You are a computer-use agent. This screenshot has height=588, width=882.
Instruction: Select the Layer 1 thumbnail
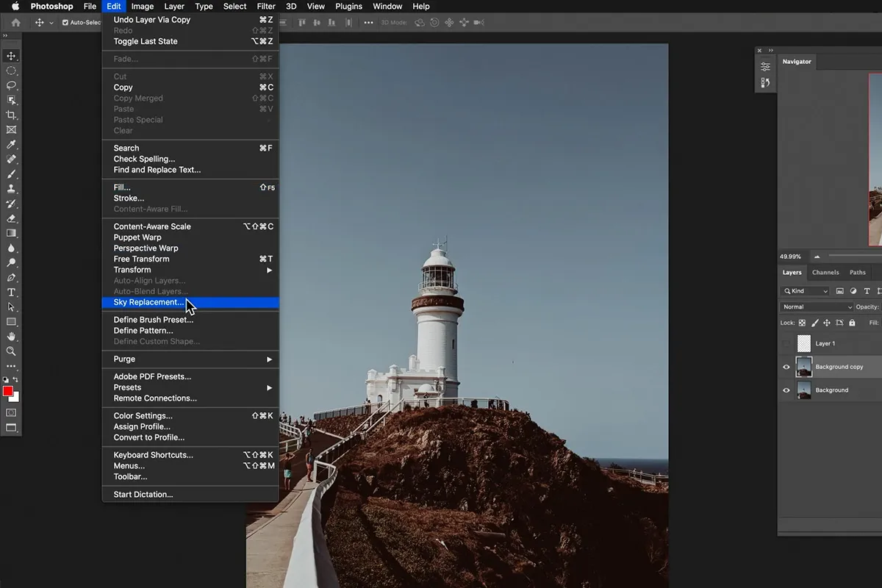coord(804,343)
